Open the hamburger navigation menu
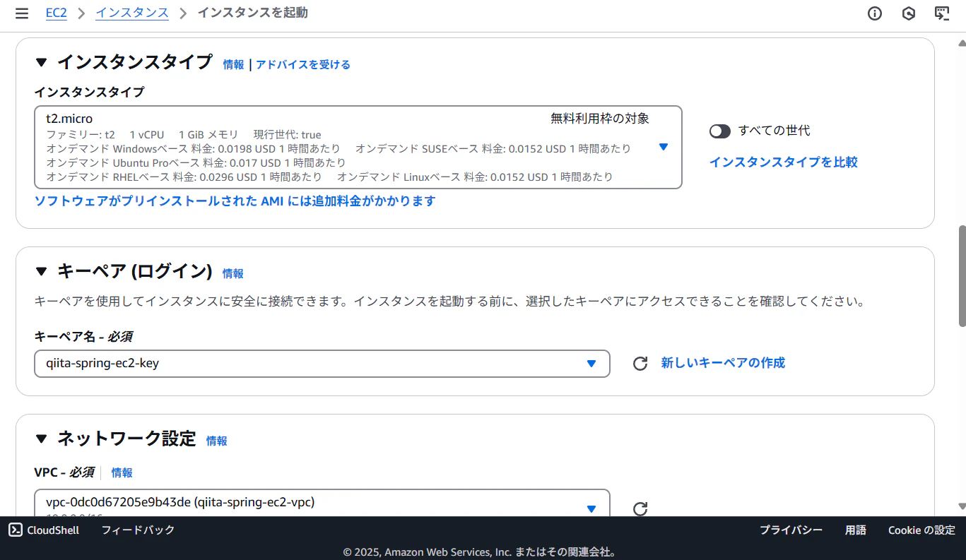This screenshot has height=560, width=966. (x=22, y=13)
